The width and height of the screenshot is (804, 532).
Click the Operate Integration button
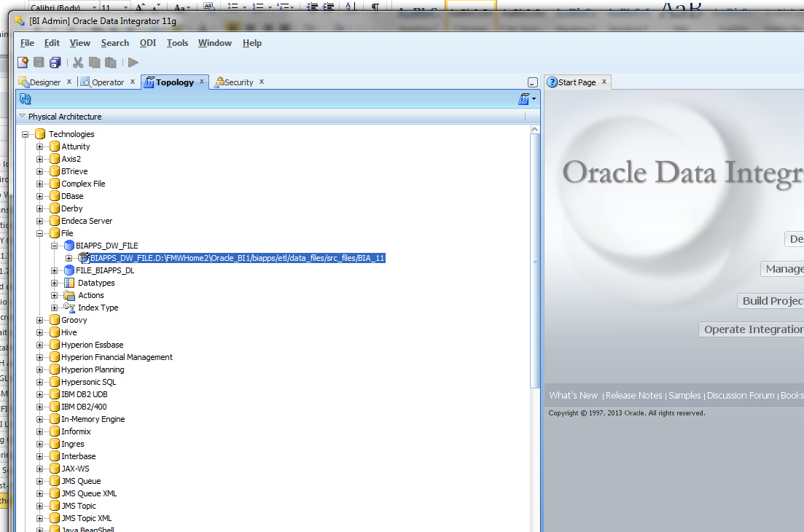point(752,329)
